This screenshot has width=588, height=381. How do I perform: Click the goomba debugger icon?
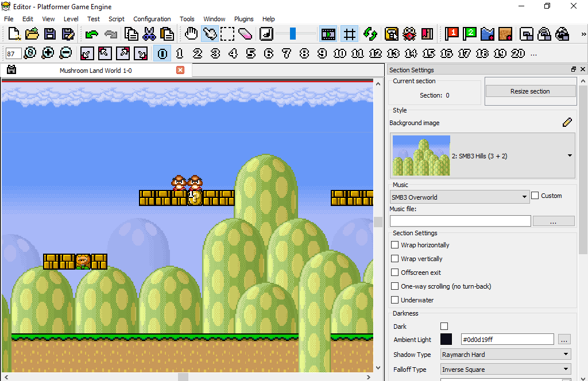tap(409, 34)
